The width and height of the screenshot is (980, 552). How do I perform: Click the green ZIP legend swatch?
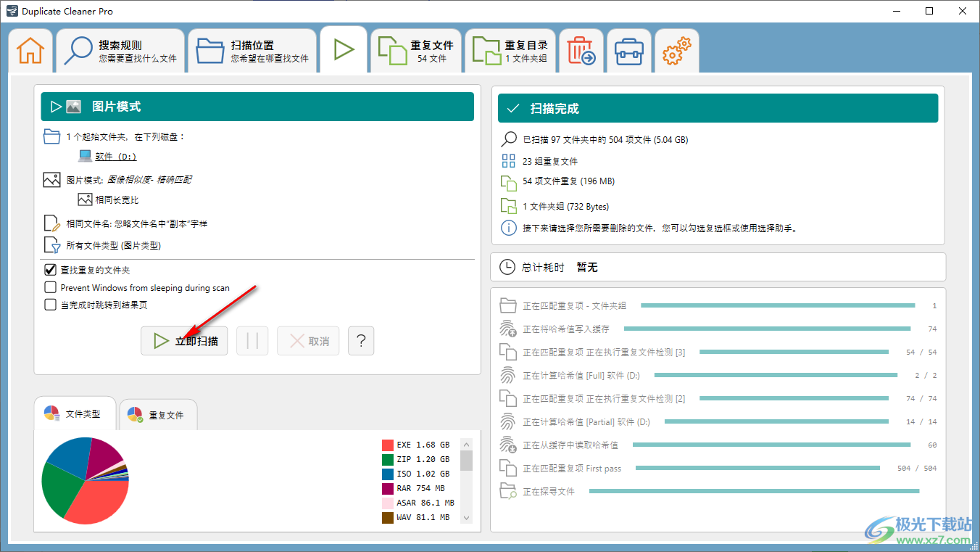coord(388,459)
